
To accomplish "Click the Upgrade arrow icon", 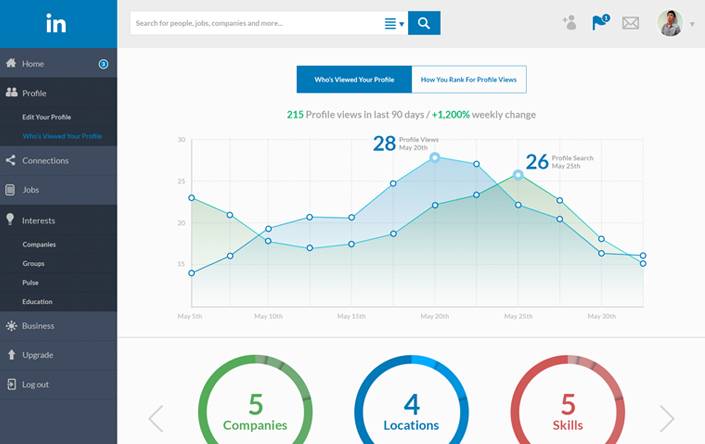I will [x=12, y=355].
